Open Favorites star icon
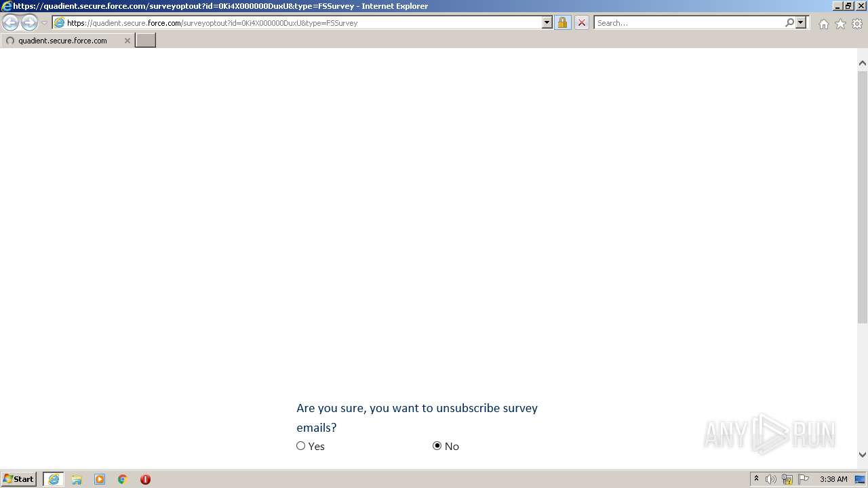868x488 pixels. 840,24
